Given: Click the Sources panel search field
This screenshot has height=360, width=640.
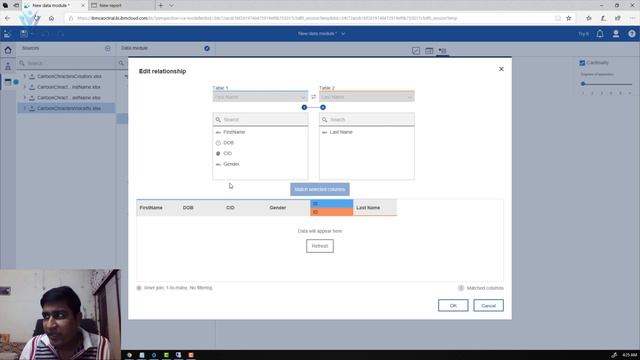Looking at the screenshot, I should point(67,63).
